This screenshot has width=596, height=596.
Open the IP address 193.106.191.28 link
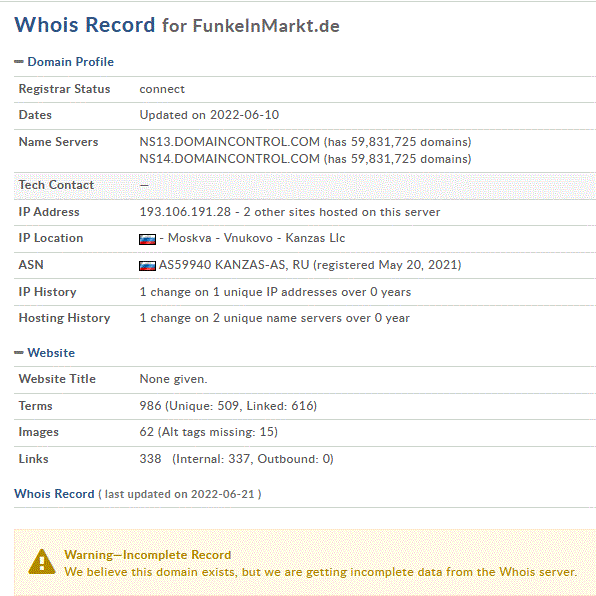coord(185,212)
